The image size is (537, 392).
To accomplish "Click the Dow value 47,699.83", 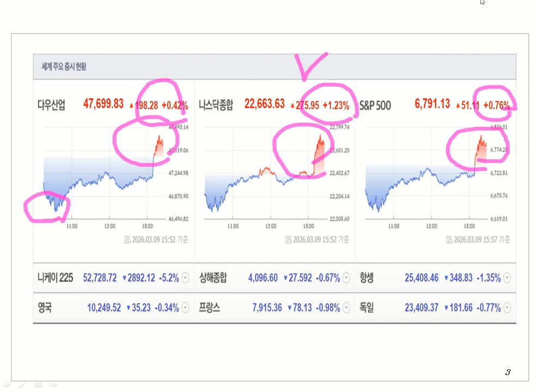I will (x=103, y=103).
